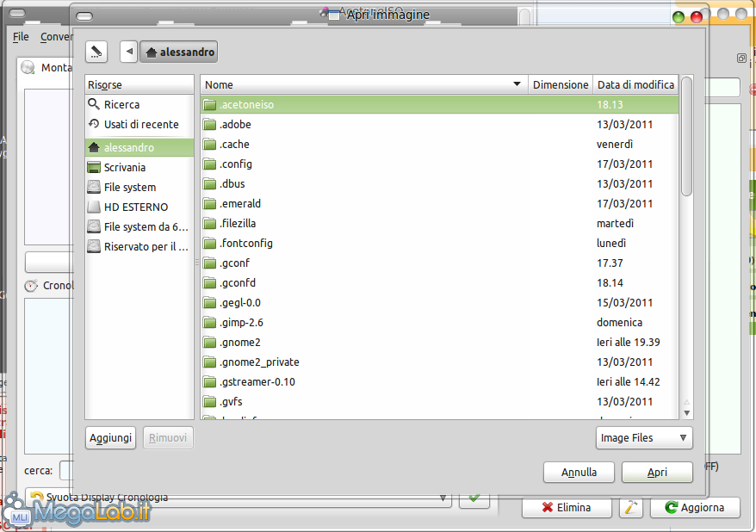
Task: Open File system in sidebar
Action: pos(129,187)
